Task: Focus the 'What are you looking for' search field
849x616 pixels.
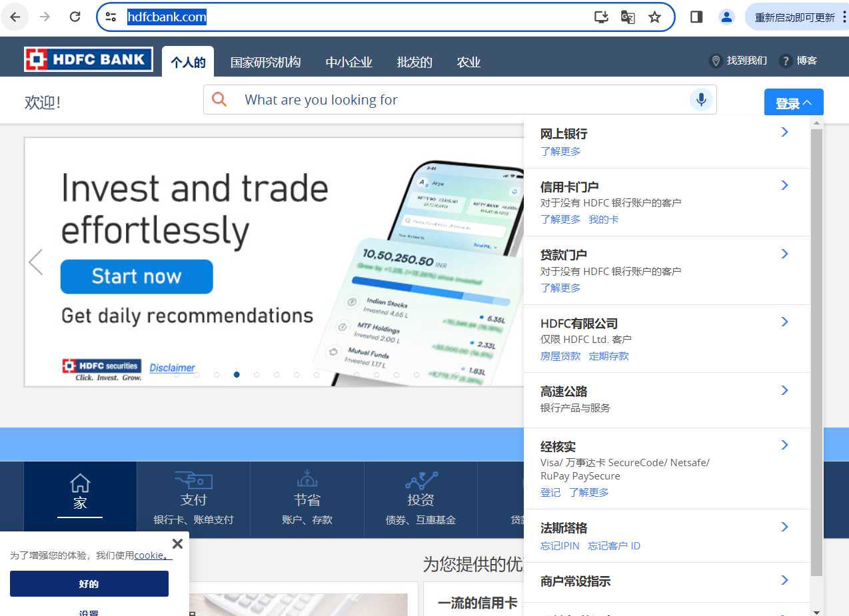Action: tap(460, 100)
